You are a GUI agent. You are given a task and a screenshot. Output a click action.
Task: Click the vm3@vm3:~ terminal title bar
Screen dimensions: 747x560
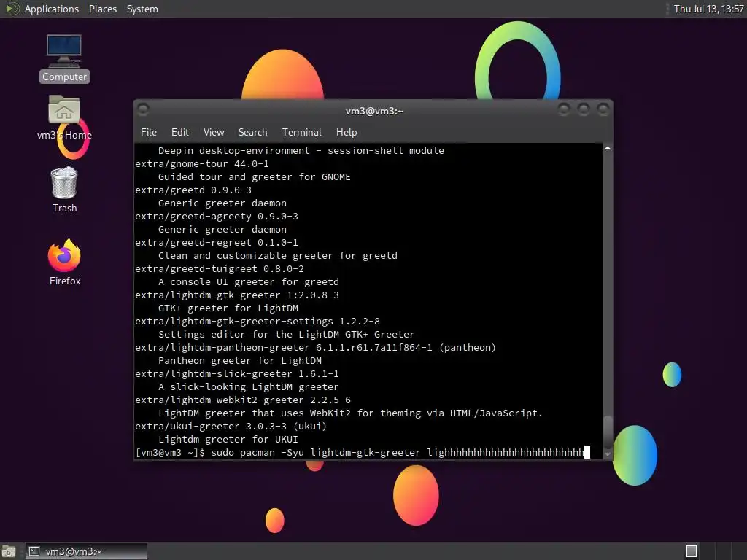374,111
